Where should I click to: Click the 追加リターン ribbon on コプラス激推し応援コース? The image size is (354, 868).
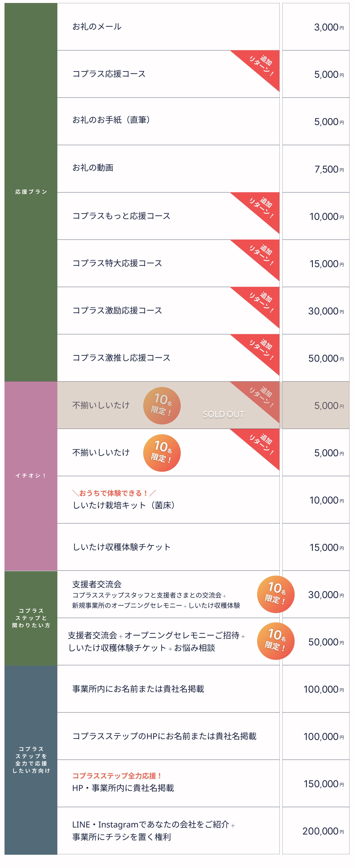click(262, 349)
